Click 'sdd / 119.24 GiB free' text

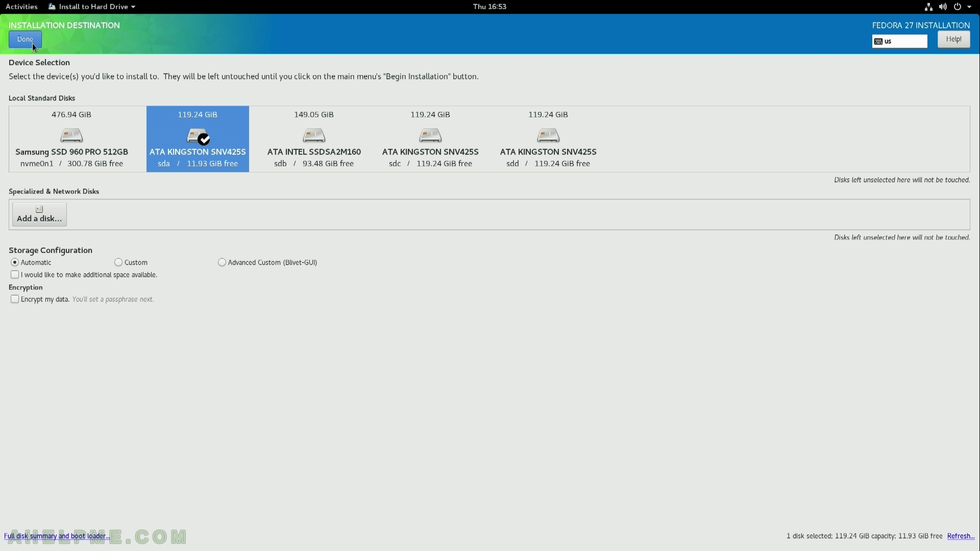click(548, 163)
